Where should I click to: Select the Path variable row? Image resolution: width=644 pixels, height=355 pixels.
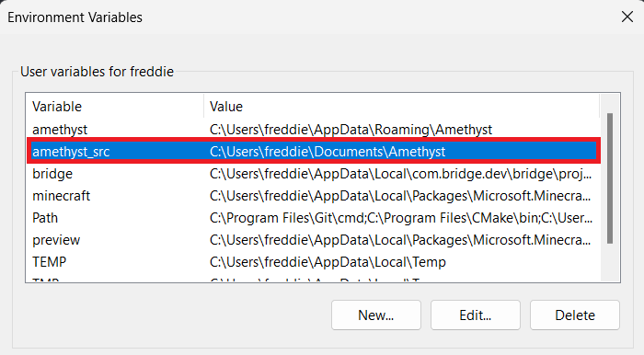pos(314,218)
